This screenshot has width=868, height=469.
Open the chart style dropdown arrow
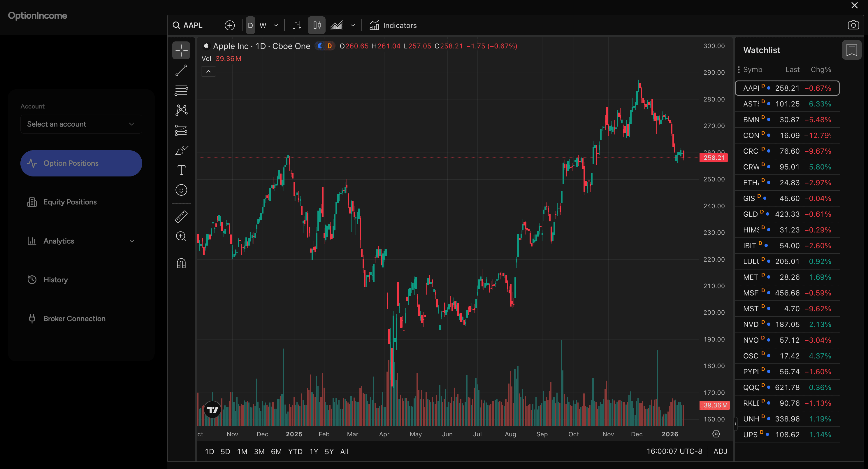[352, 25]
